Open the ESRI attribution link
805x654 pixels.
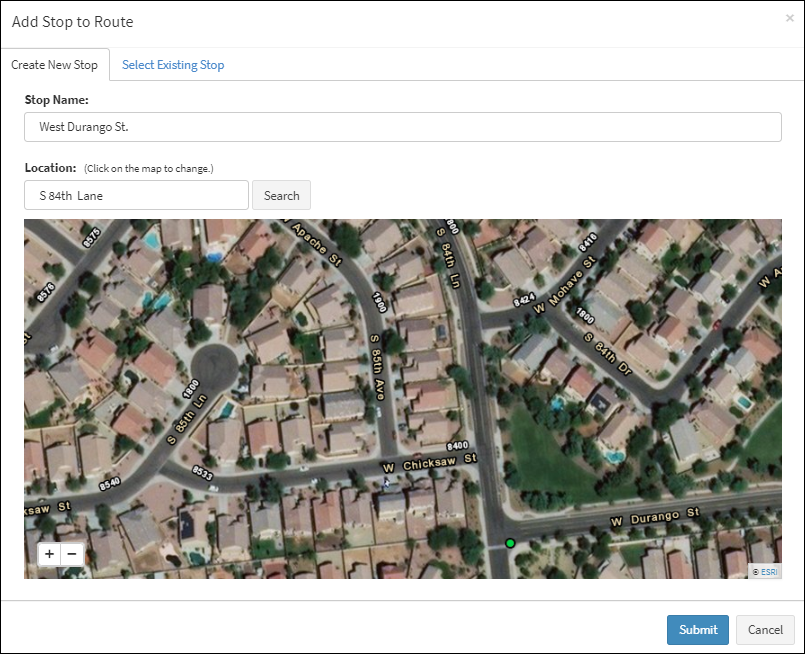tap(765, 572)
